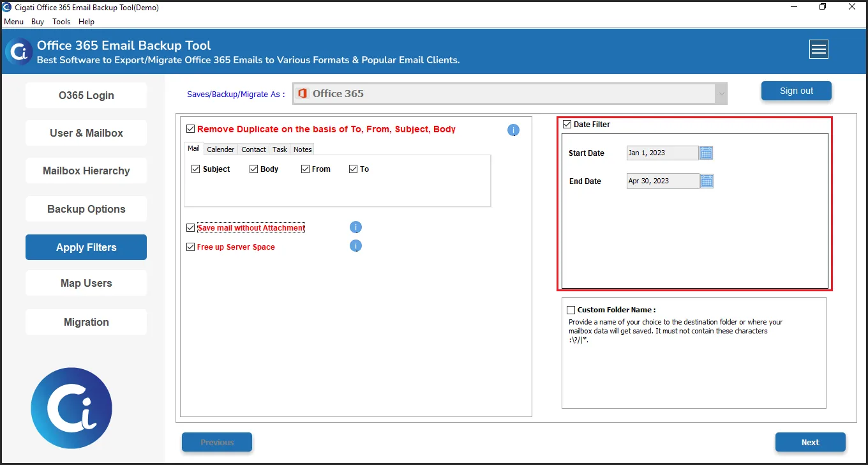868x465 pixels.
Task: Go to the Migration step
Action: click(x=86, y=322)
